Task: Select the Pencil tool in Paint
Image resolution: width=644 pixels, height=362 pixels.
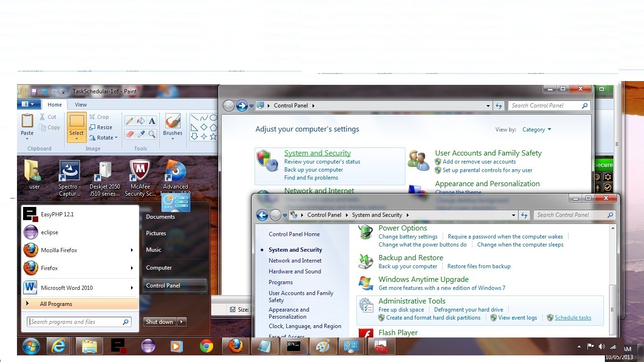Action: pos(130,121)
